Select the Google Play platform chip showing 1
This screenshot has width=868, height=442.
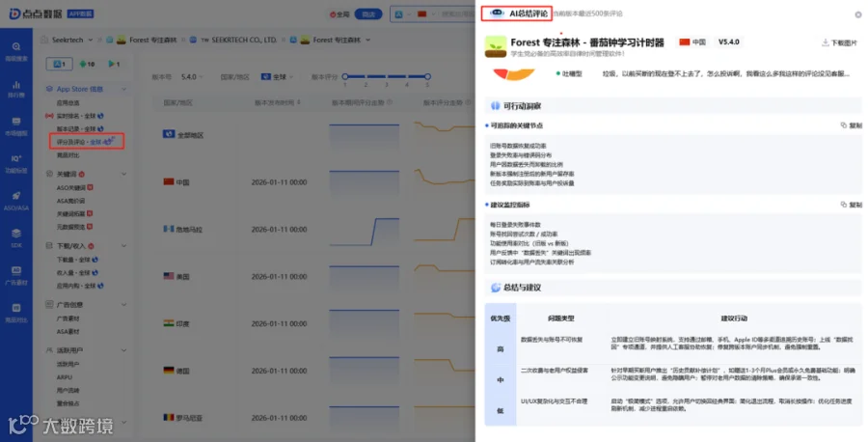[114, 65]
